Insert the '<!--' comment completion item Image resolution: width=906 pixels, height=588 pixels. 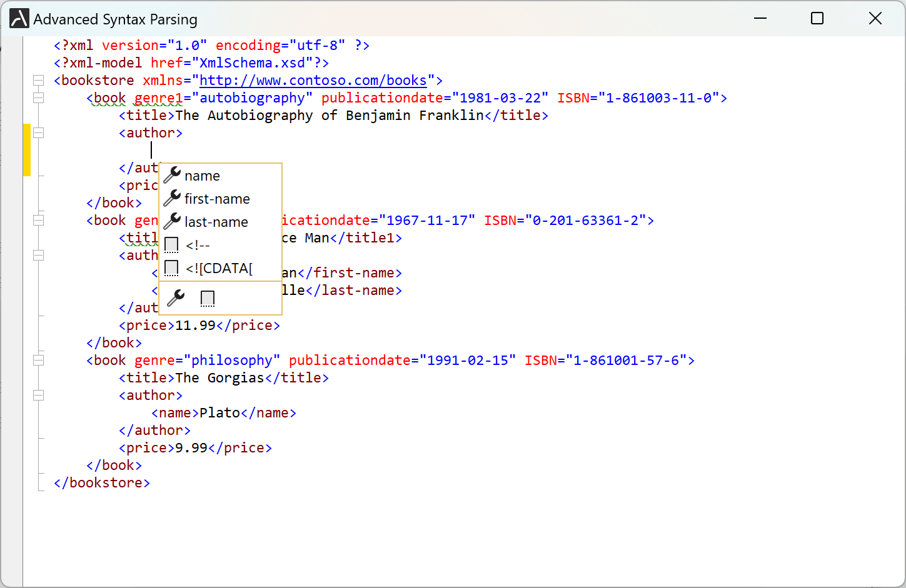point(221,245)
